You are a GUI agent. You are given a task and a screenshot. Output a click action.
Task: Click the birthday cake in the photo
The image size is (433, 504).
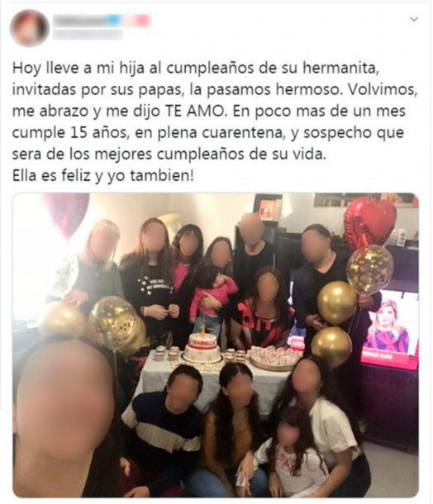pyautogui.click(x=202, y=348)
